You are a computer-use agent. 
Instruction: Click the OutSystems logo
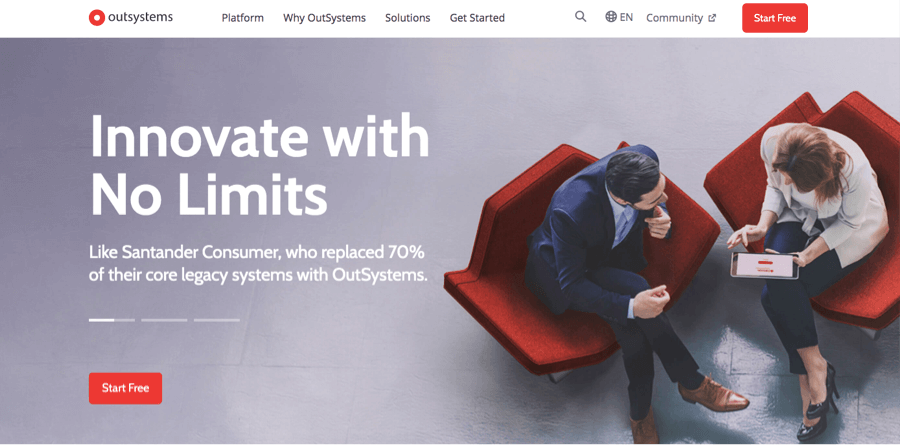[131, 18]
